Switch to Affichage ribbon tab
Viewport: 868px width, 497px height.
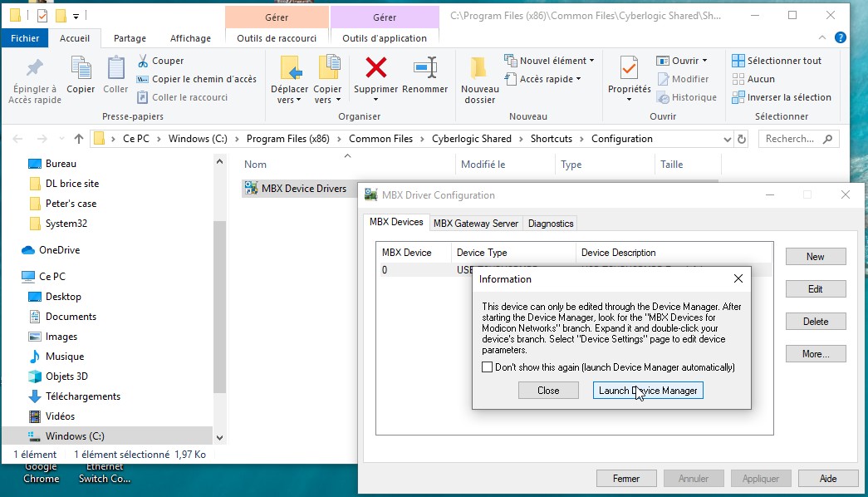(190, 38)
